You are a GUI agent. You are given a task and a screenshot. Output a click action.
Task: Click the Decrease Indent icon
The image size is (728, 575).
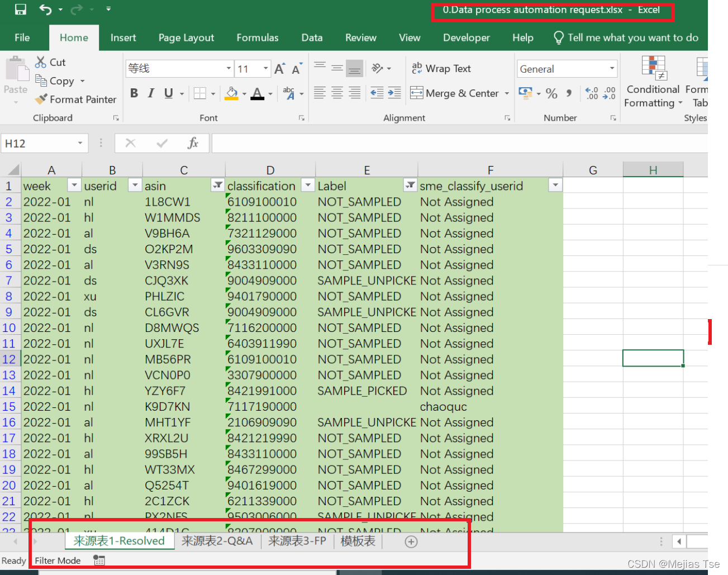point(377,93)
